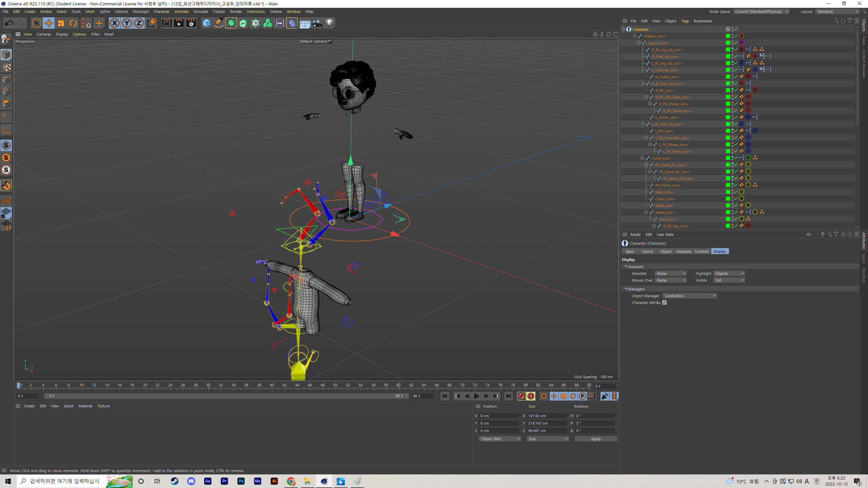The image size is (868, 488).
Task: Collapse the Managers section
Action: point(626,289)
